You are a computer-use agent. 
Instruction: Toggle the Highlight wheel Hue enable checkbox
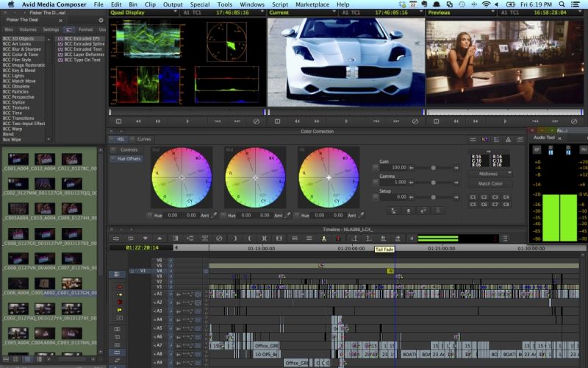pos(297,215)
